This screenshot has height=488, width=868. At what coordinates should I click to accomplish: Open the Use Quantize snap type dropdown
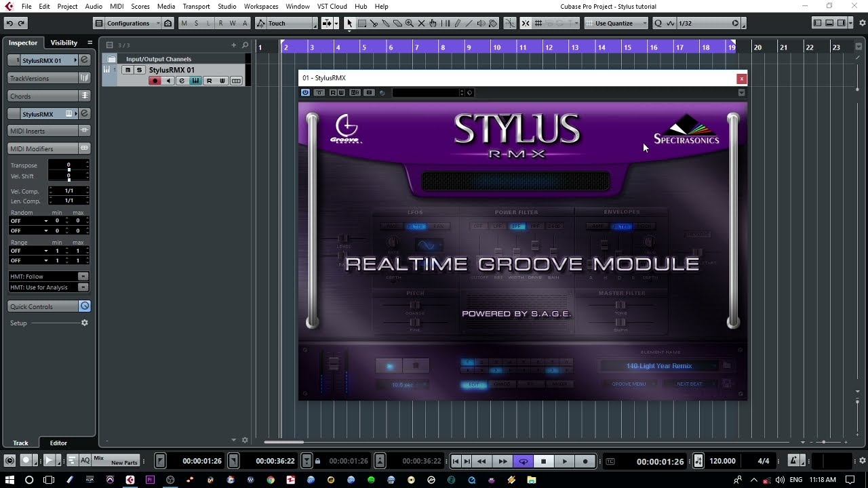point(618,23)
